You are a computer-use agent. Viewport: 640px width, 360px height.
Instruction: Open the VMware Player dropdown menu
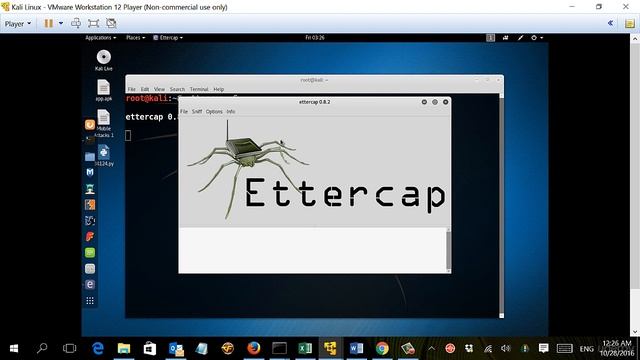pos(18,24)
